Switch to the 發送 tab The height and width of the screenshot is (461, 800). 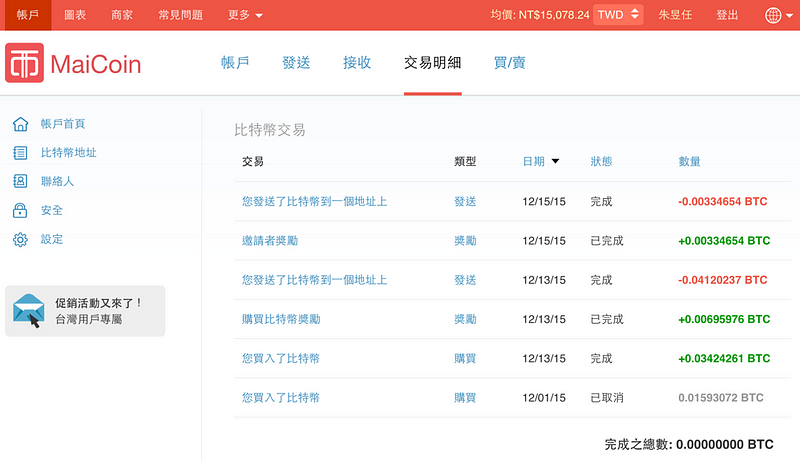coord(296,62)
